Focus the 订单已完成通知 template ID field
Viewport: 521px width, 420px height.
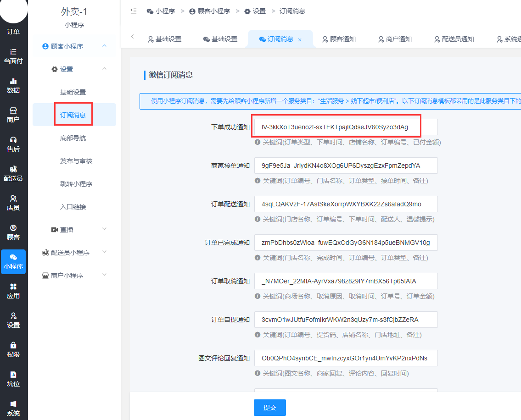[x=346, y=243]
